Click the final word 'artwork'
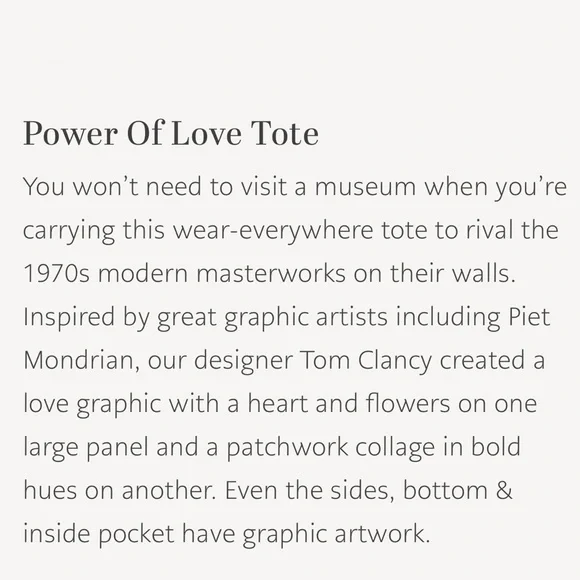 pyautogui.click(x=382, y=535)
